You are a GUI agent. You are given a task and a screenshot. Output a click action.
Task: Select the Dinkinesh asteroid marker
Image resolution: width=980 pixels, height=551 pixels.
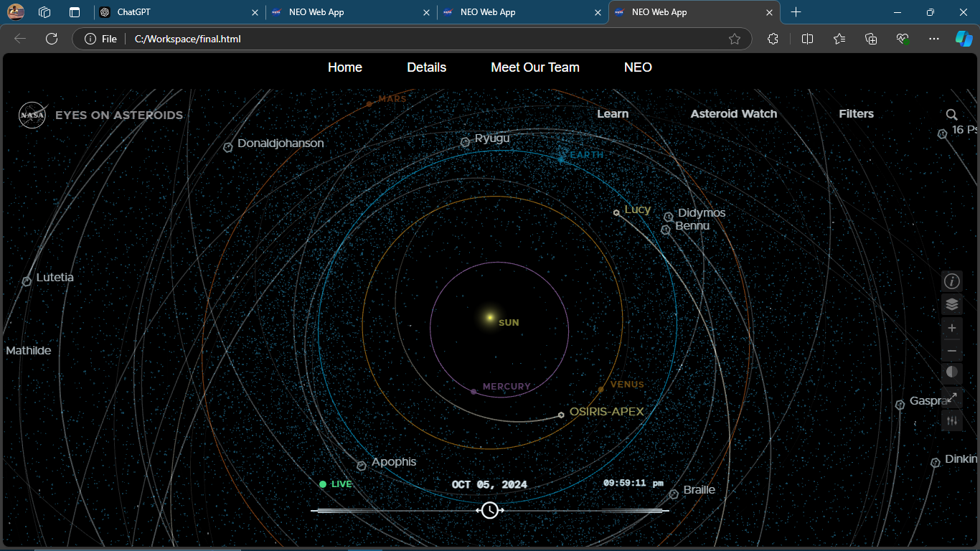936,463
